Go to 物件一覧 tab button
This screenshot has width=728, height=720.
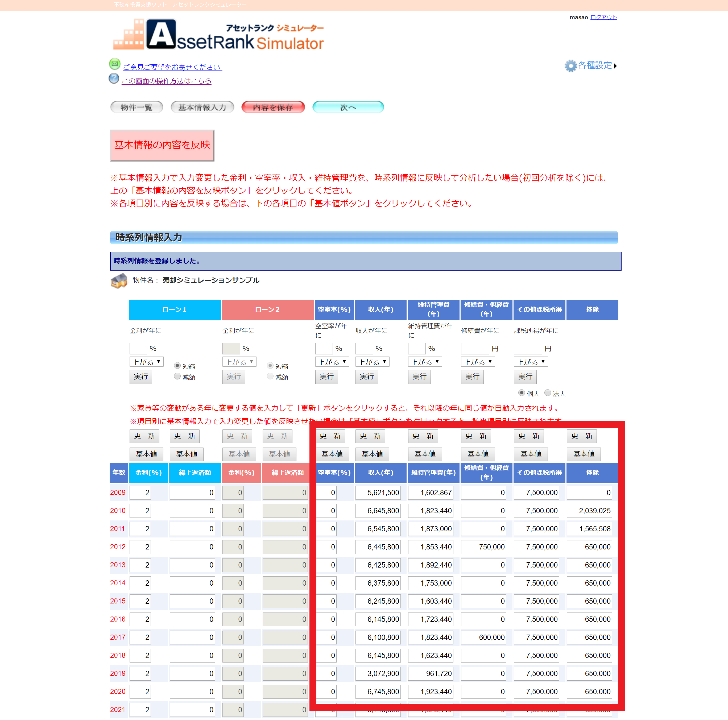(x=136, y=107)
